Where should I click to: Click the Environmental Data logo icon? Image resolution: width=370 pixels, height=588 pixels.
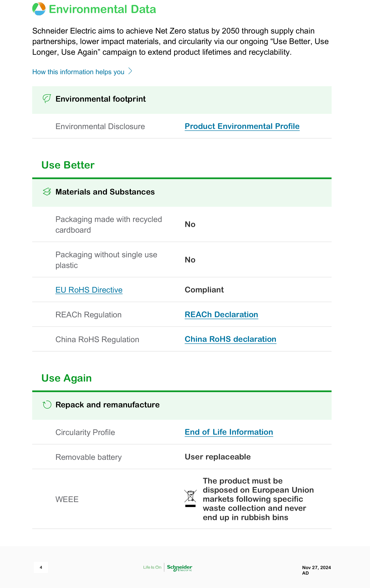click(x=39, y=9)
